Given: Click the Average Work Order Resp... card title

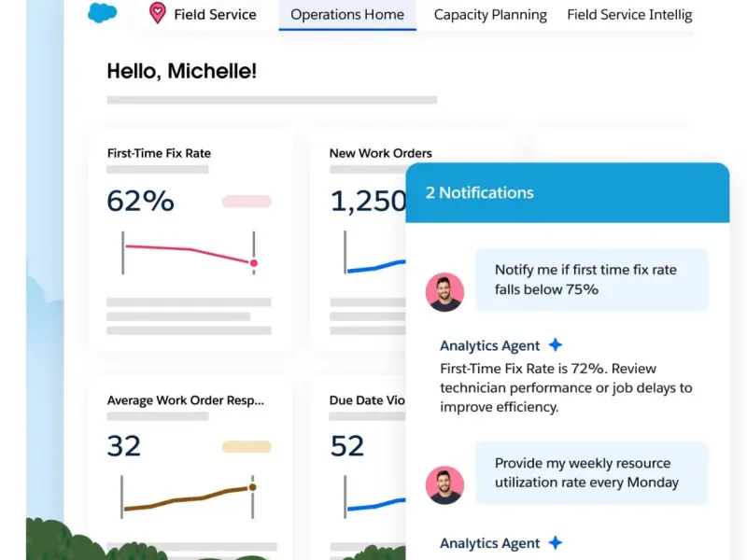Looking at the screenshot, I should 185,400.
